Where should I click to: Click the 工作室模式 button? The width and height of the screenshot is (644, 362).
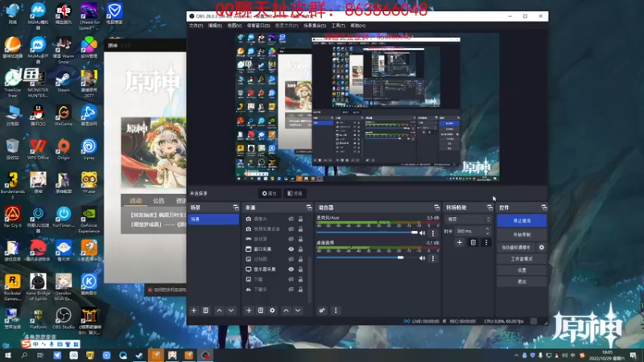tap(522, 259)
